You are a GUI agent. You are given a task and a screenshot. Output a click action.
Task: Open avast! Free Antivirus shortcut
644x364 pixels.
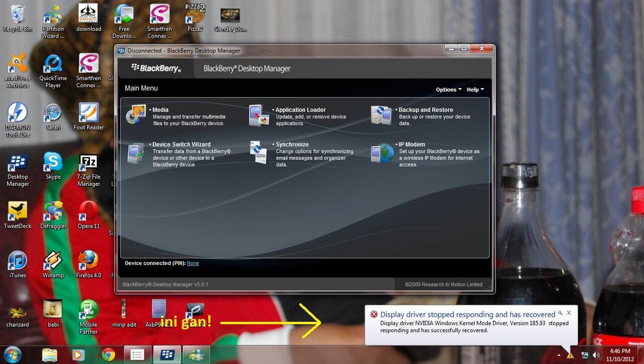pos(18,71)
